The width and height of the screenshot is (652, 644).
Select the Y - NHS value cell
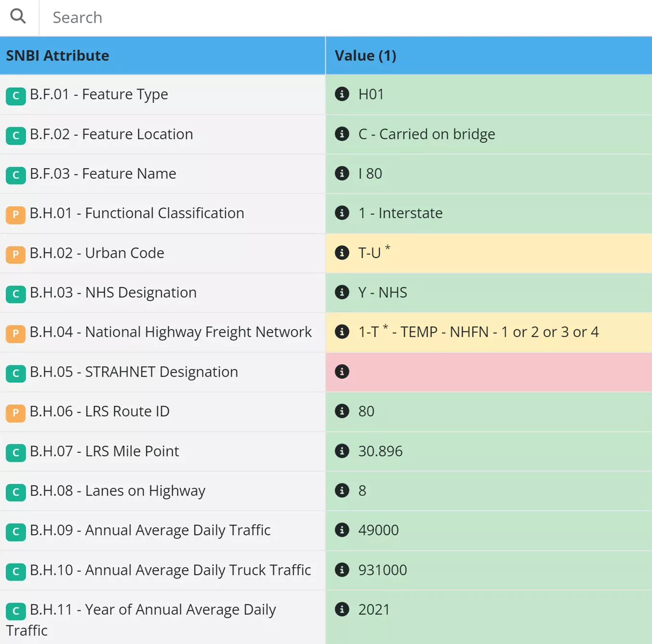(x=488, y=293)
